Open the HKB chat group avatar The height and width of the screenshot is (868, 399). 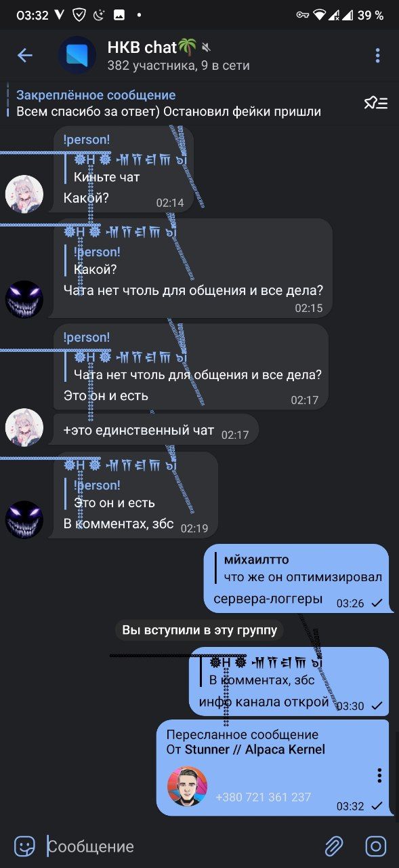coord(77,55)
